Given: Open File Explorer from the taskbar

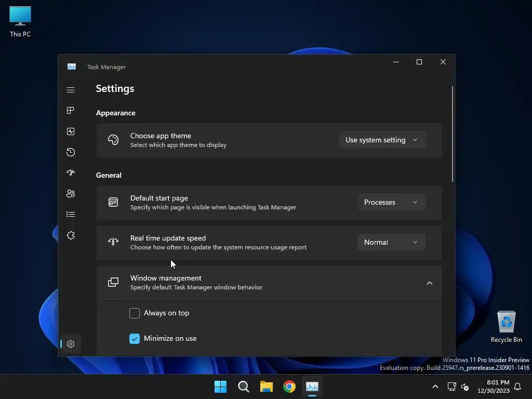Looking at the screenshot, I should (267, 387).
